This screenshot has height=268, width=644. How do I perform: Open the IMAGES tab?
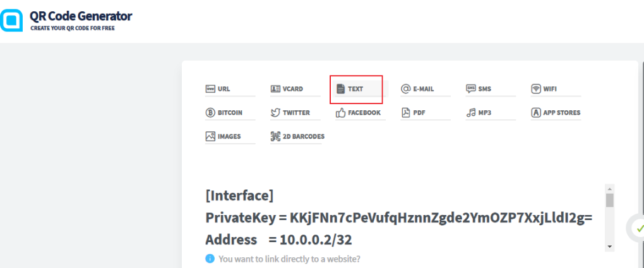pyautogui.click(x=229, y=136)
